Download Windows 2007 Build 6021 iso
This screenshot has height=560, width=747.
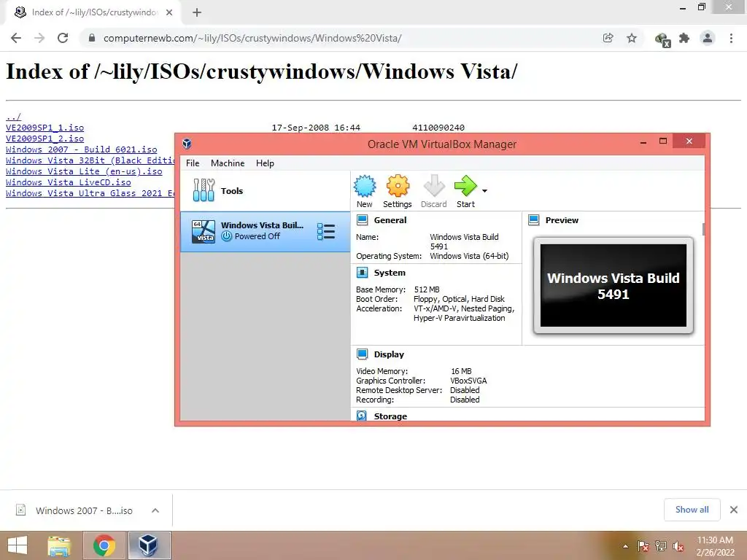(82, 149)
